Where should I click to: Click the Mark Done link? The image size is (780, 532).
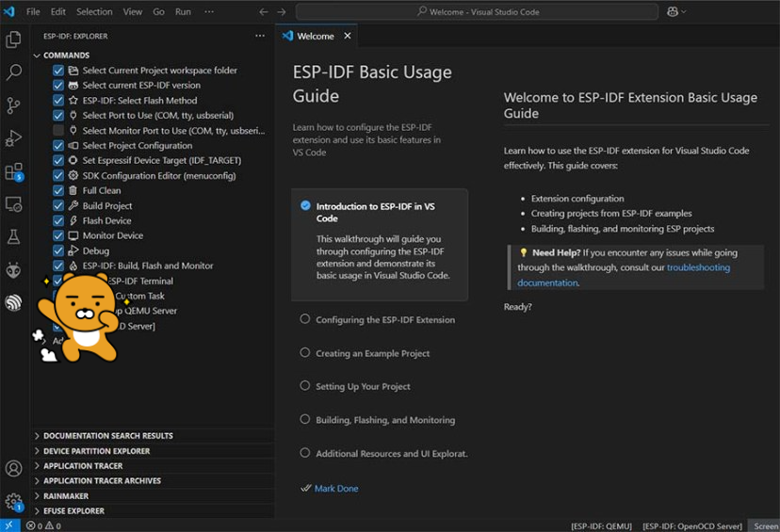(336, 489)
